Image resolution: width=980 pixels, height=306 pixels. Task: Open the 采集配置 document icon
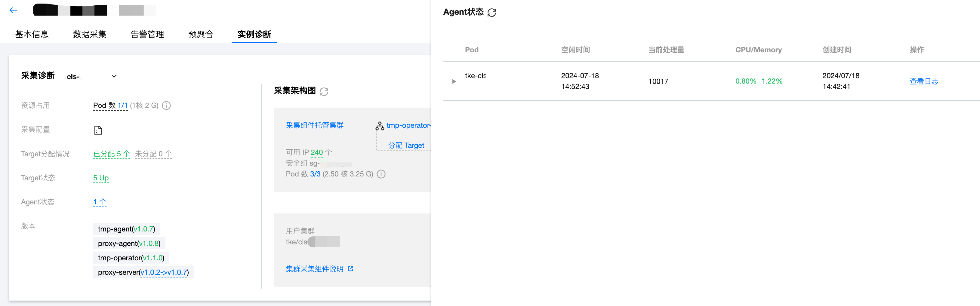98,130
